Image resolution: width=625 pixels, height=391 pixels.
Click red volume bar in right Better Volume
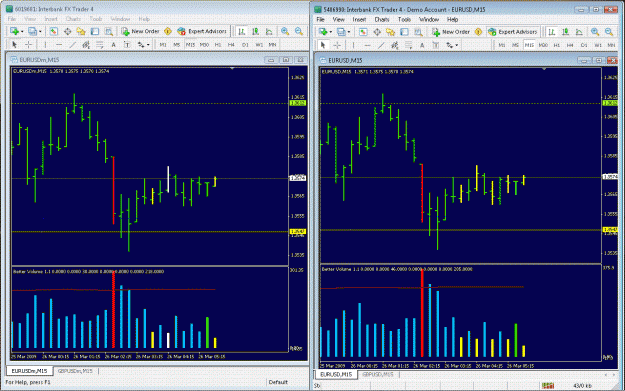(x=422, y=313)
